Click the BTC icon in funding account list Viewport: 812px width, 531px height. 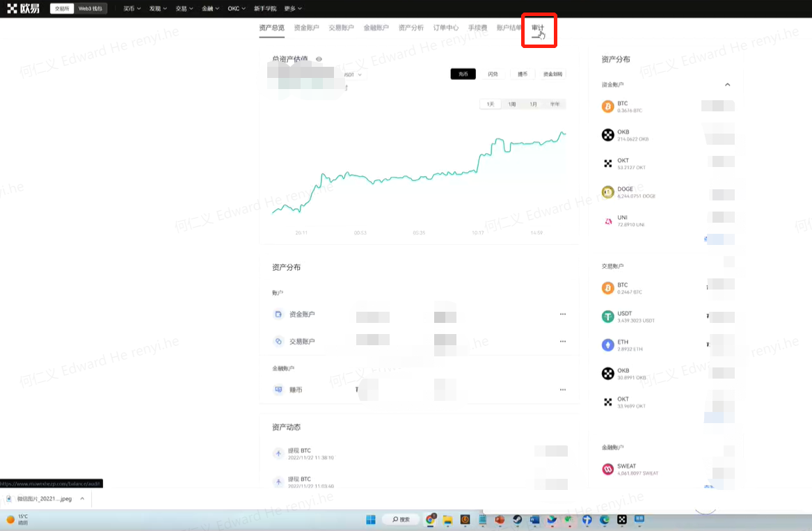pos(607,106)
